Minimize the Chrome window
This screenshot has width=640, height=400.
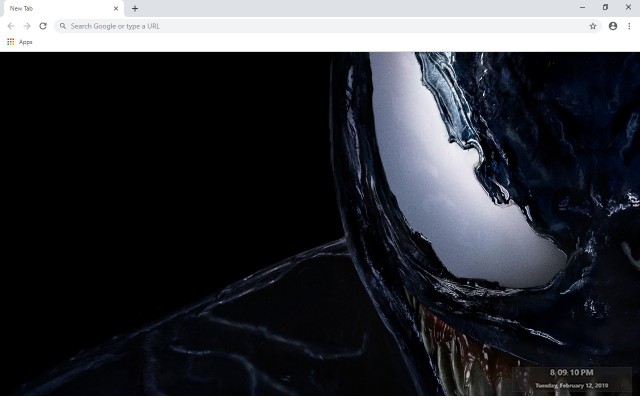click(582, 7)
